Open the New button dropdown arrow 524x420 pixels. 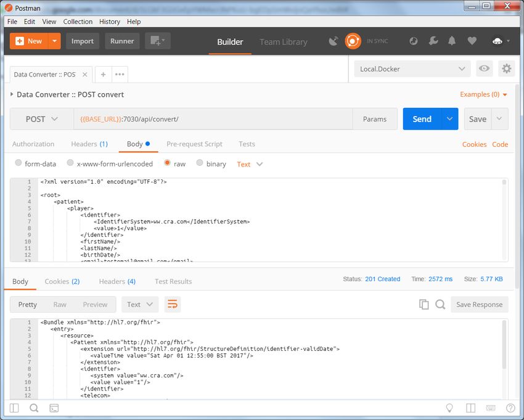[x=54, y=41]
